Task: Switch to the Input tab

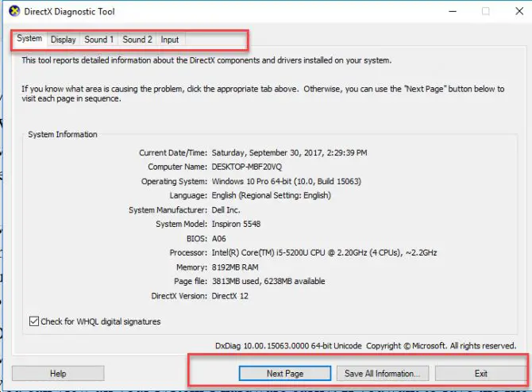Action: [x=170, y=40]
